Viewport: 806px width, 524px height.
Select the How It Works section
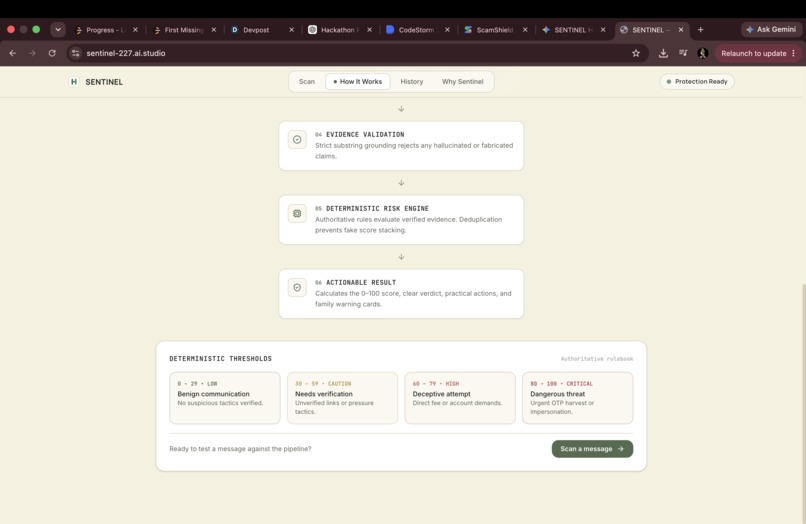357,82
